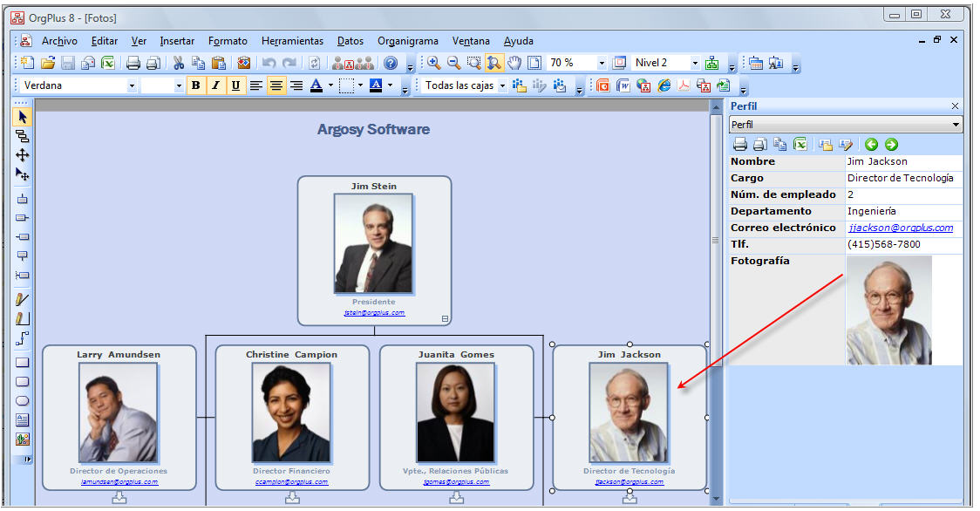Open the Nivel 2 level dropdown

click(694, 63)
